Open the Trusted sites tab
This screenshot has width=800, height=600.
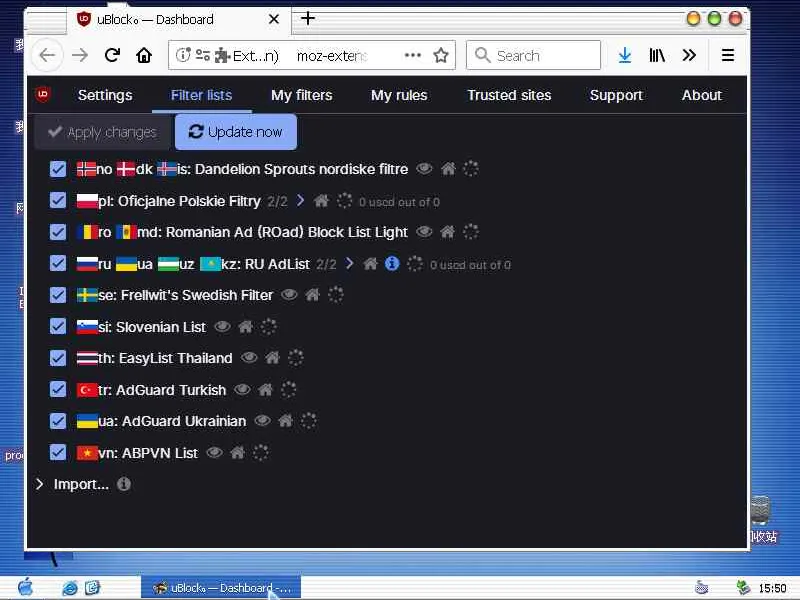click(509, 95)
